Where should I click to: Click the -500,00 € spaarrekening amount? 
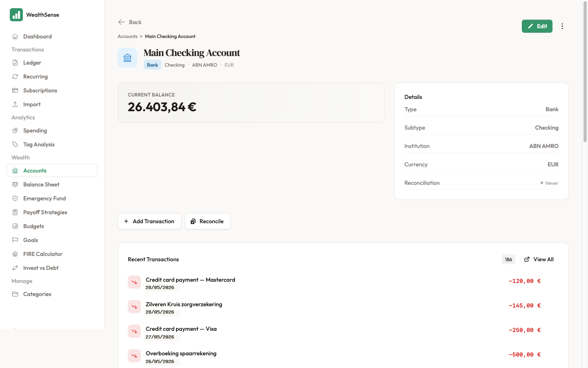[525, 355]
